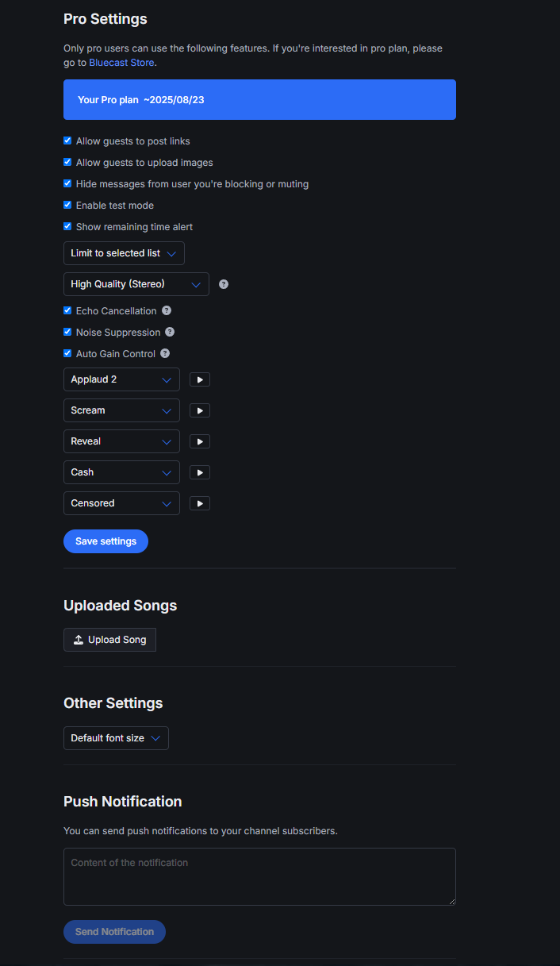Disable Show remaining time alert
Viewport: 560px width, 966px height.
[x=67, y=227]
